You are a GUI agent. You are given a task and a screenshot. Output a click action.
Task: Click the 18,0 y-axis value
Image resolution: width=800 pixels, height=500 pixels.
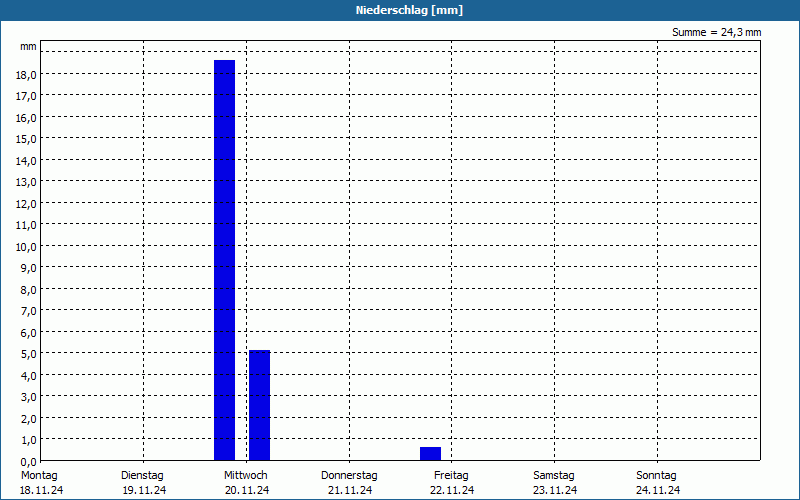point(26,74)
